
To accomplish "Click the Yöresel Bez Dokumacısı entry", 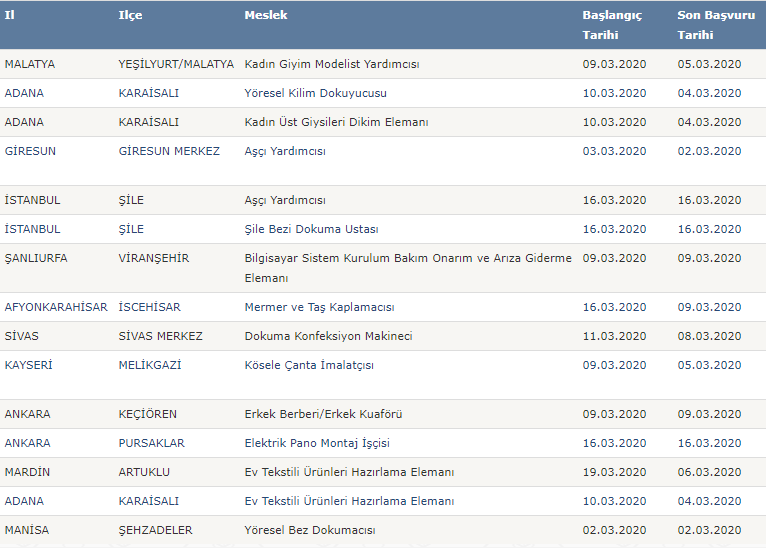I will tap(309, 530).
